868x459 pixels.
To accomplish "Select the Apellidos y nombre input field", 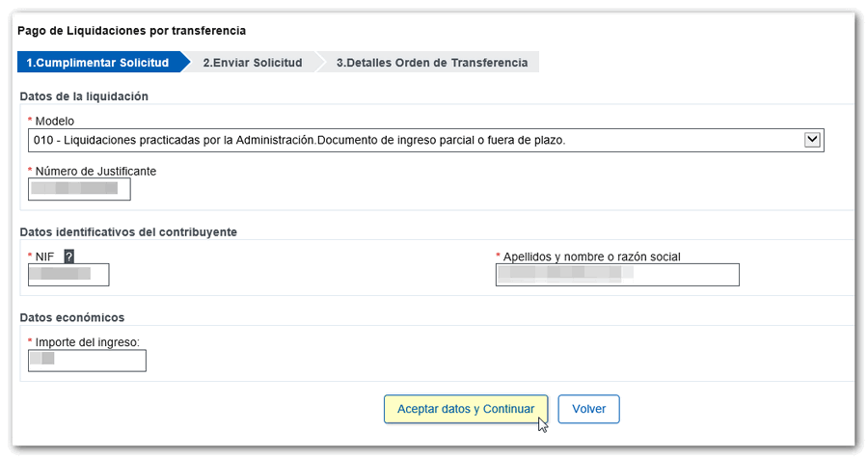I will [617, 275].
